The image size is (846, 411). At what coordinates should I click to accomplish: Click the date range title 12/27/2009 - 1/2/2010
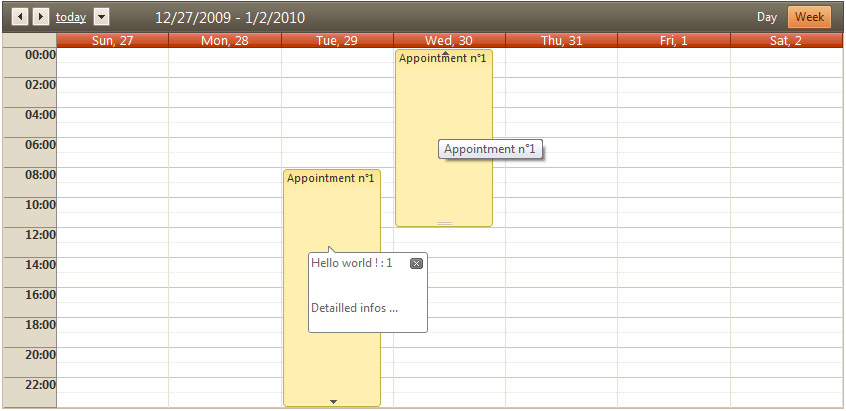click(230, 18)
